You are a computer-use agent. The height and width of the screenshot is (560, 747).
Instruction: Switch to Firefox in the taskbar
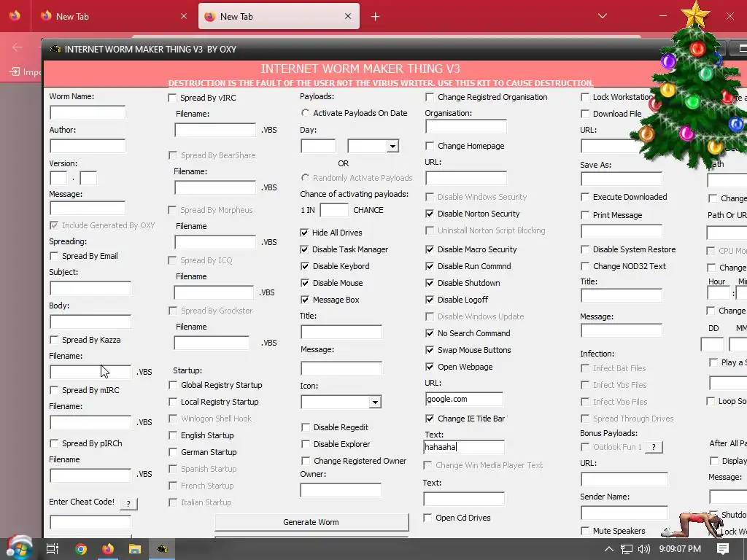pyautogui.click(x=108, y=549)
